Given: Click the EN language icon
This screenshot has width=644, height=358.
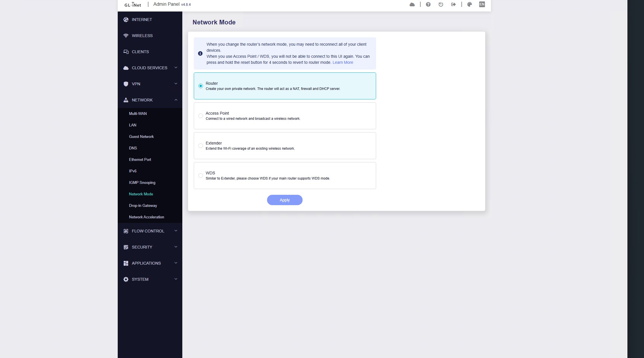Looking at the screenshot, I should click(x=482, y=4).
